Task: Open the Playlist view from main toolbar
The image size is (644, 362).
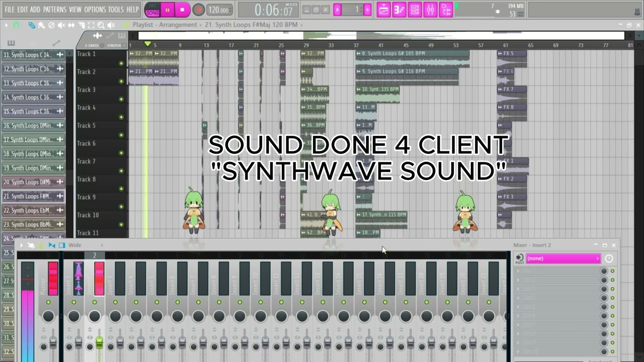Action: [x=383, y=10]
